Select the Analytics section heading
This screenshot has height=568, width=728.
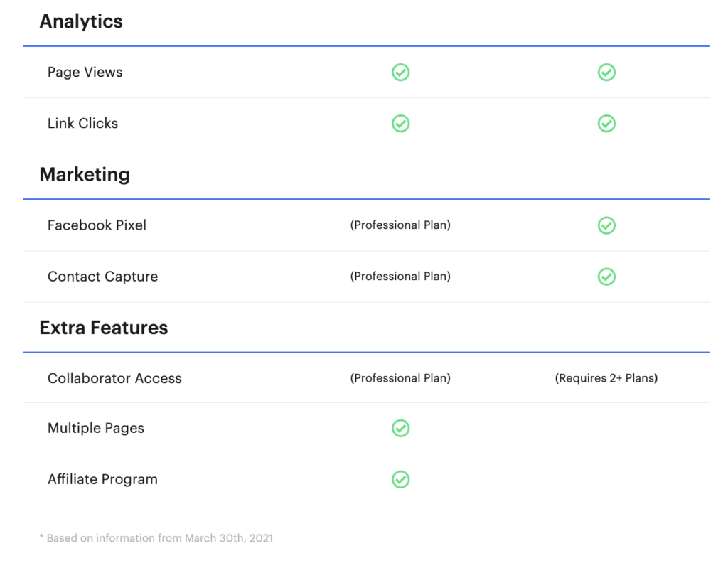pyautogui.click(x=81, y=21)
